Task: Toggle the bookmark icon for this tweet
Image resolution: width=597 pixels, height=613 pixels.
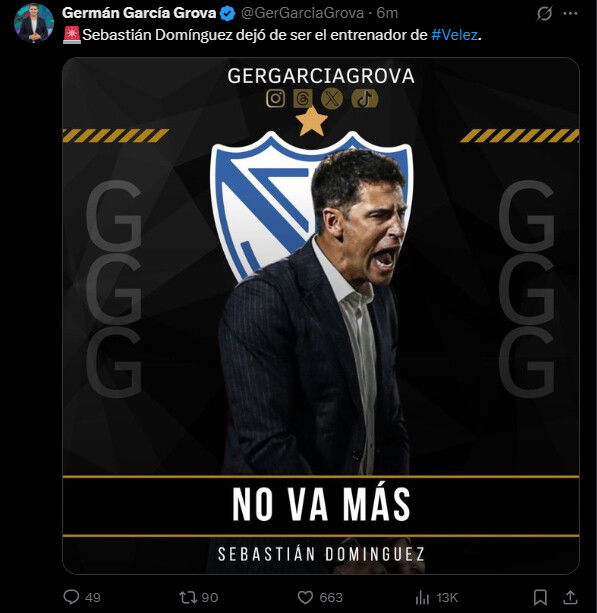Action: pos(540,597)
